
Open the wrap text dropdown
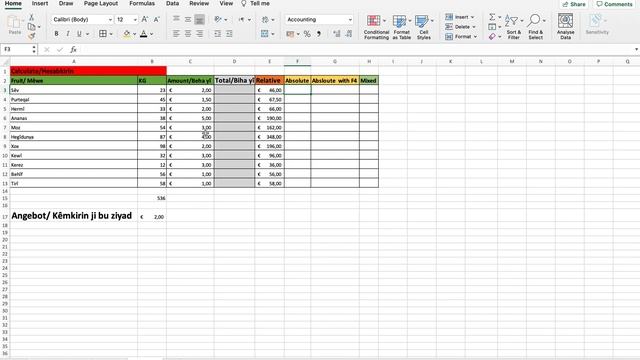click(273, 20)
